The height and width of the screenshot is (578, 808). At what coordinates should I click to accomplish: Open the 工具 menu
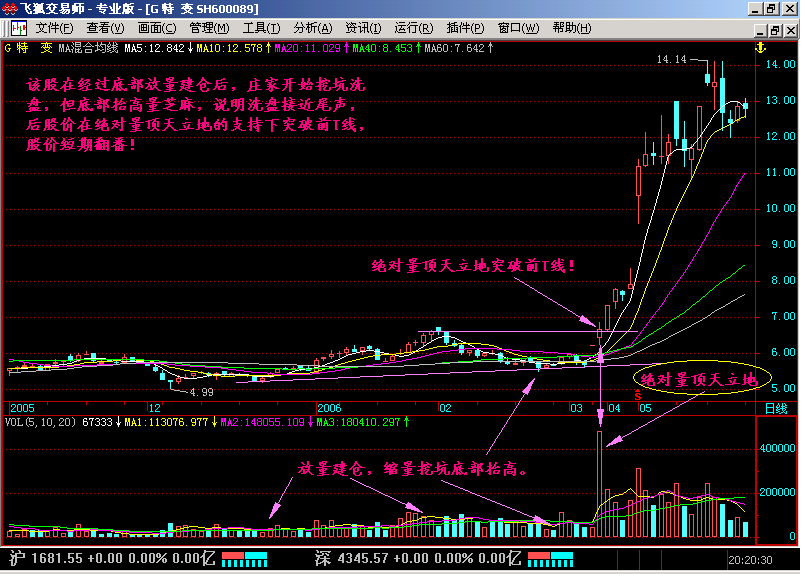(x=261, y=27)
